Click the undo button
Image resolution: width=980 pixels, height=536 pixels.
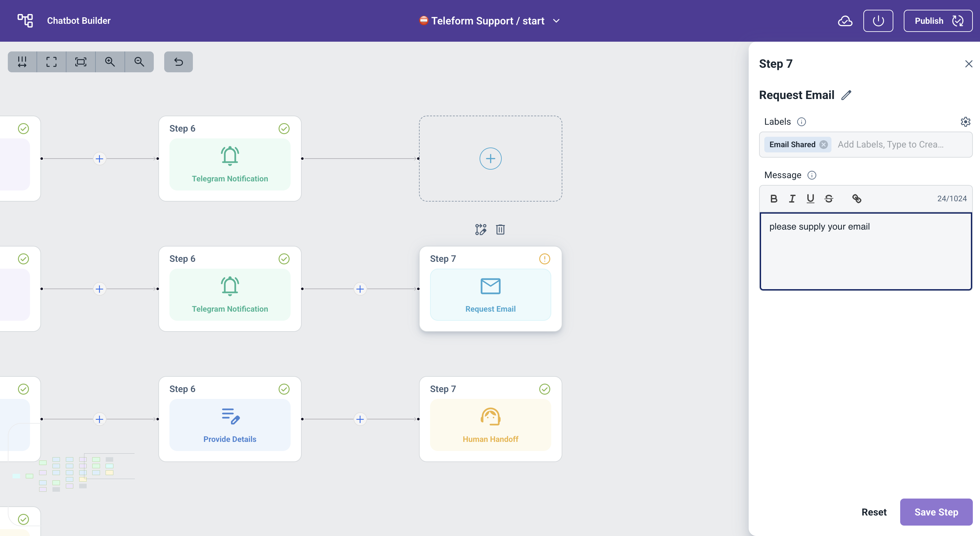179,62
